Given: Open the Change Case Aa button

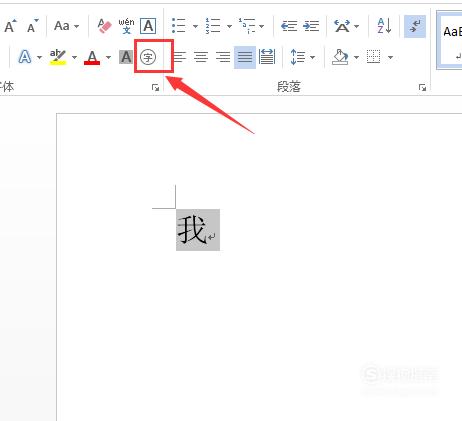Looking at the screenshot, I should pos(62,26).
